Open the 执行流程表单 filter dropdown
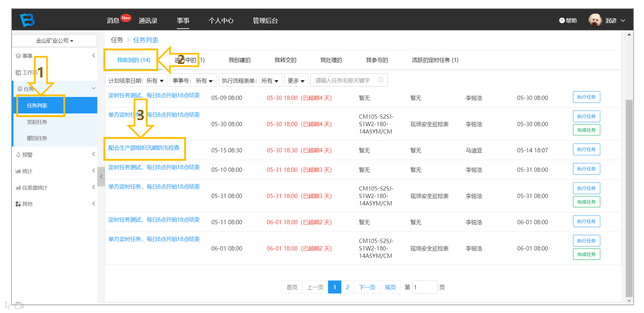The image size is (644, 313). pyautogui.click(x=250, y=80)
